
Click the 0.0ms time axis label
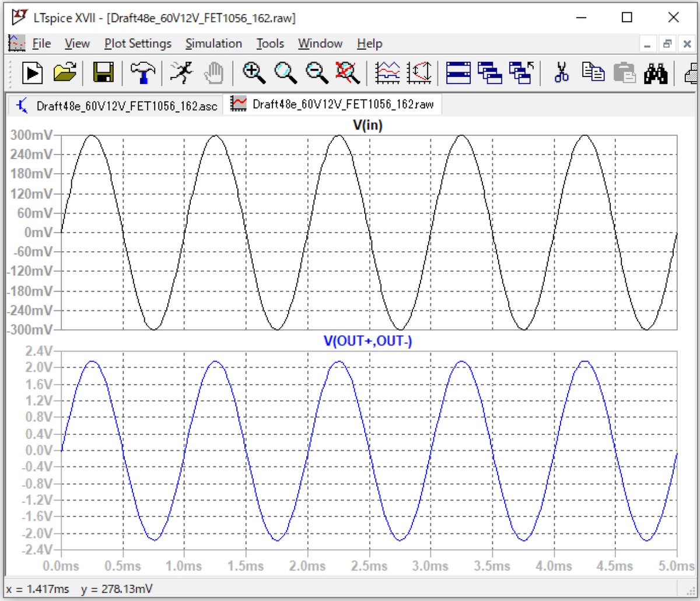[x=61, y=565]
